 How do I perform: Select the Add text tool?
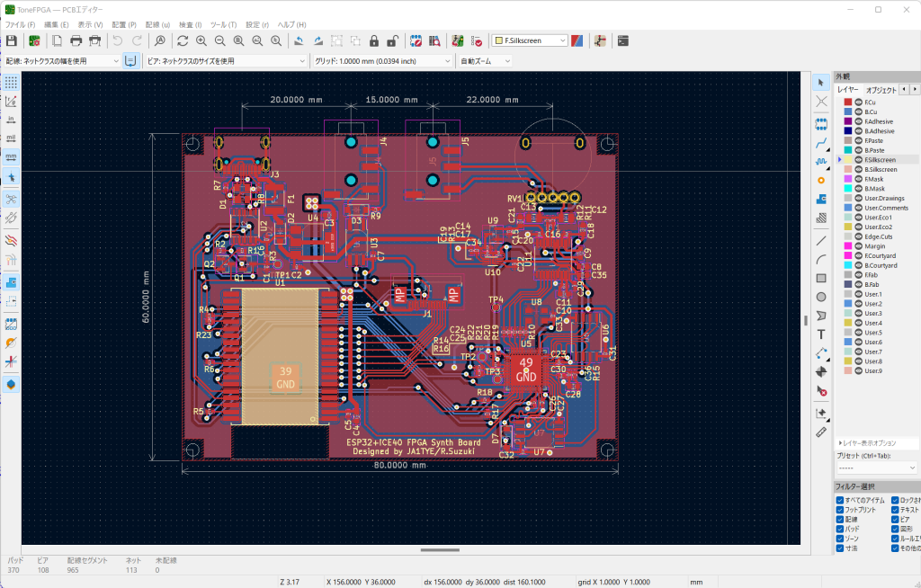tap(821, 334)
